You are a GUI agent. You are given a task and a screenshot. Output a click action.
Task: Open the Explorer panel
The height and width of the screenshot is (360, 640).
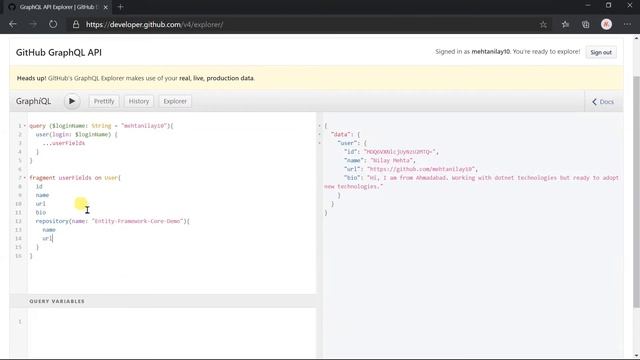click(x=175, y=101)
